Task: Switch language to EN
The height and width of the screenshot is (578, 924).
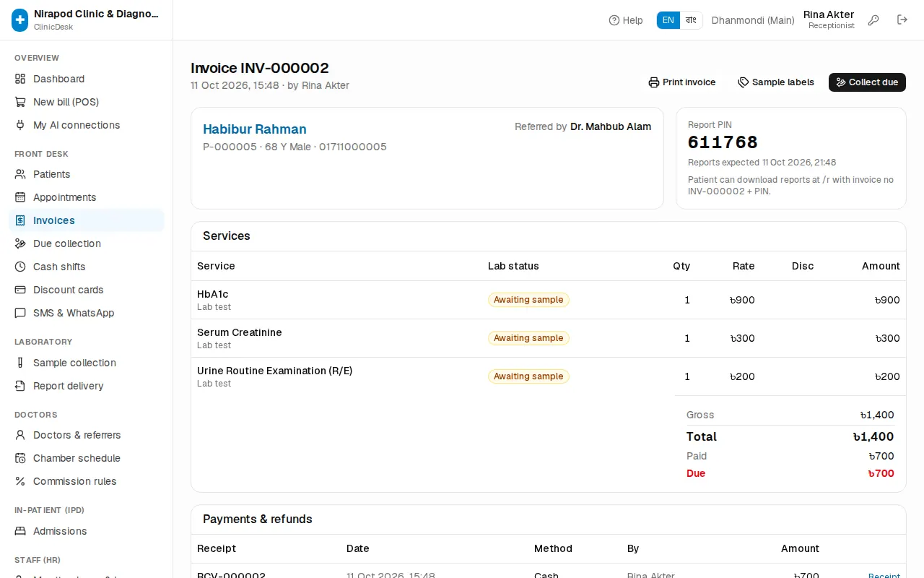Action: click(668, 20)
